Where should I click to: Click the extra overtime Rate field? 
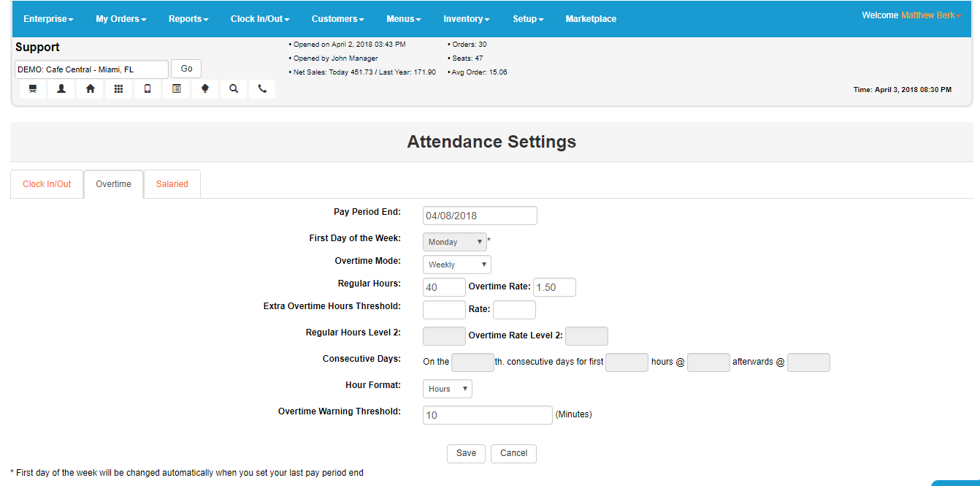(514, 310)
